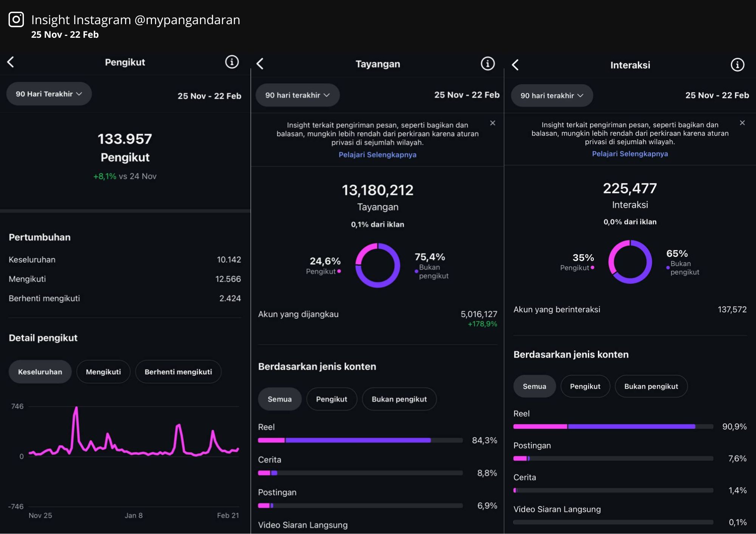
Task: Go back from the Interaksi panel
Action: pyautogui.click(x=515, y=65)
